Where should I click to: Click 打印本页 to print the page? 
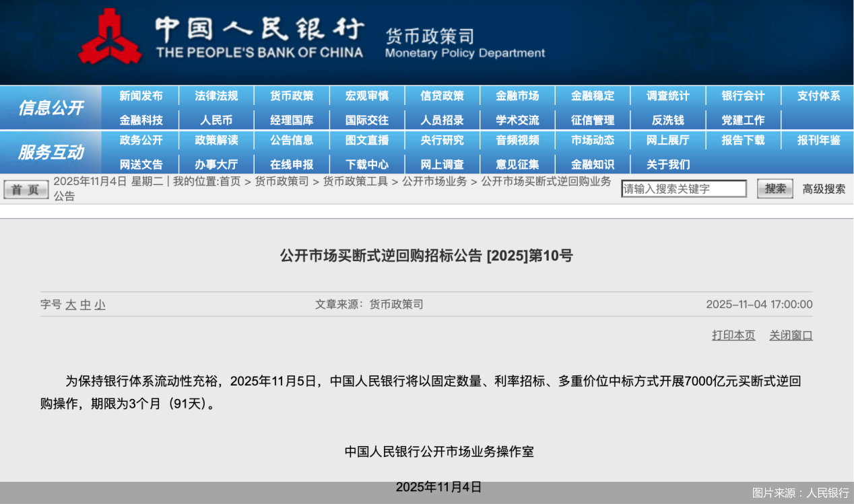(x=733, y=334)
